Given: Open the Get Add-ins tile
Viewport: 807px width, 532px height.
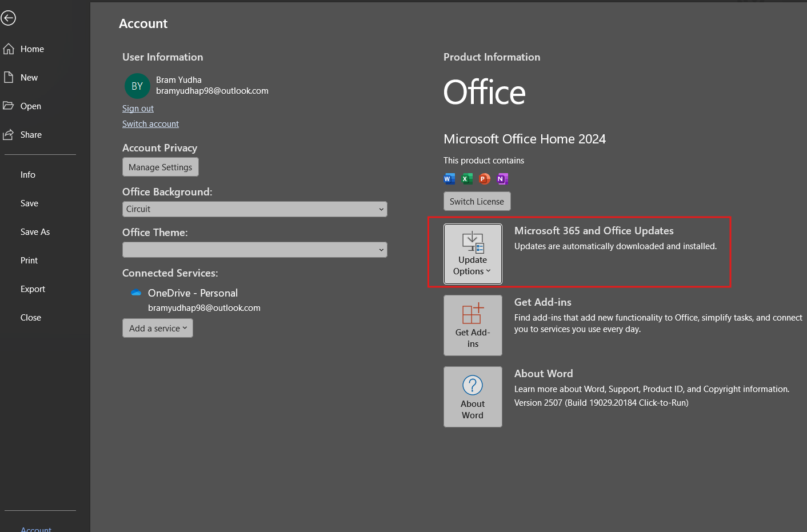Looking at the screenshot, I should 473,325.
